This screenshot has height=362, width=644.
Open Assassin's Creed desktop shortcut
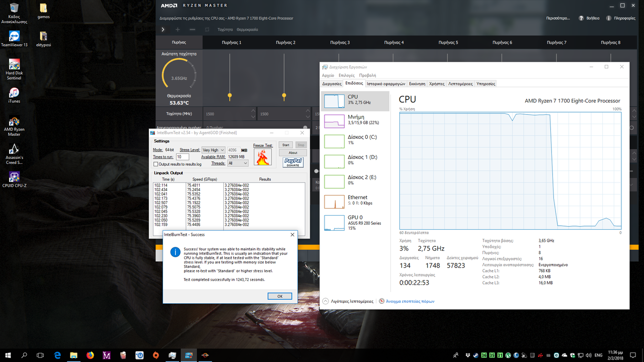tap(14, 154)
